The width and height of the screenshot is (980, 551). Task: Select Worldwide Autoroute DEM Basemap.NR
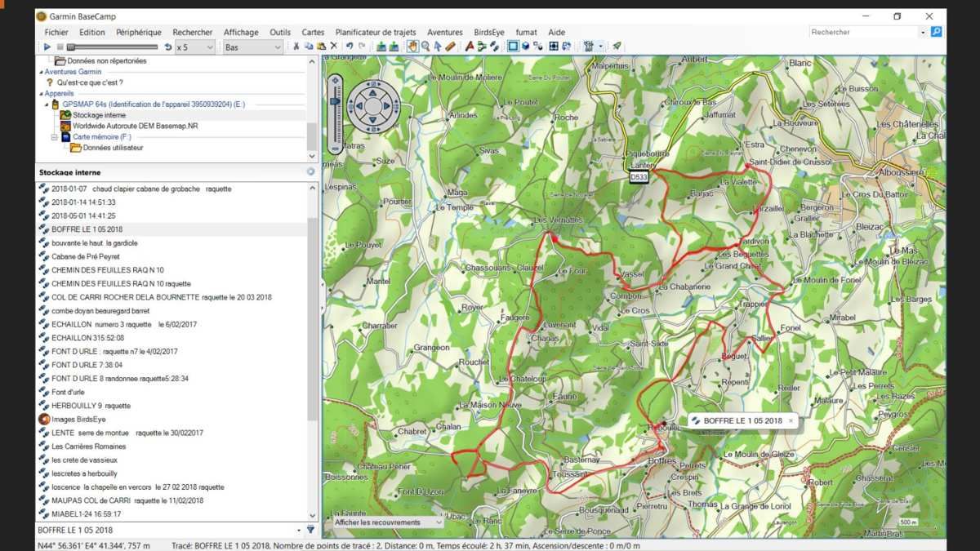click(135, 126)
